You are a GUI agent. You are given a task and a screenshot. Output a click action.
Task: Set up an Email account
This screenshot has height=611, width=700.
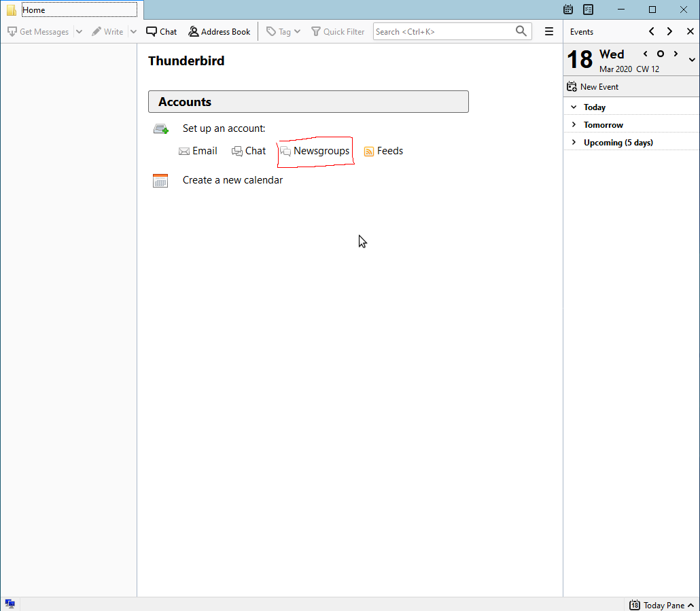tap(204, 151)
